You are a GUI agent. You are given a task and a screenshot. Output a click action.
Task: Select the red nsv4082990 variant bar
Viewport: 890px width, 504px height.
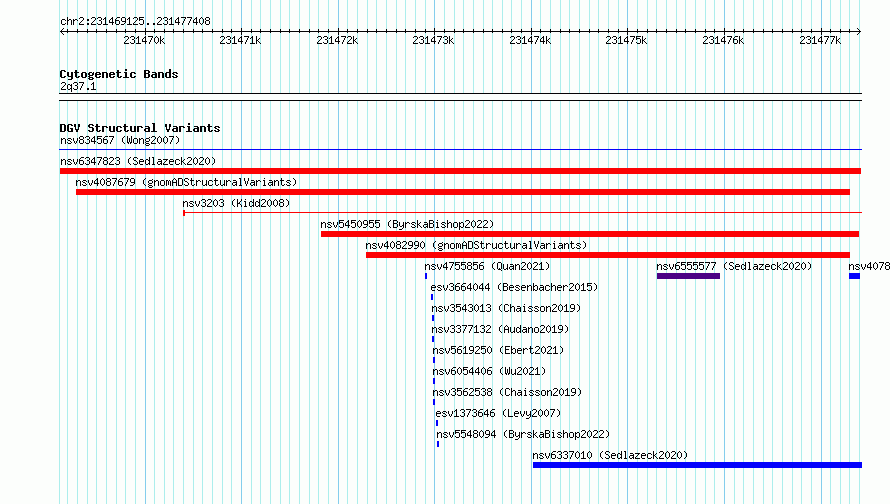(608, 255)
